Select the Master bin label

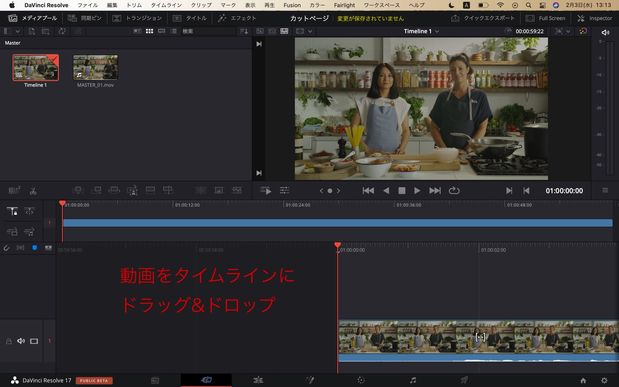[13, 43]
